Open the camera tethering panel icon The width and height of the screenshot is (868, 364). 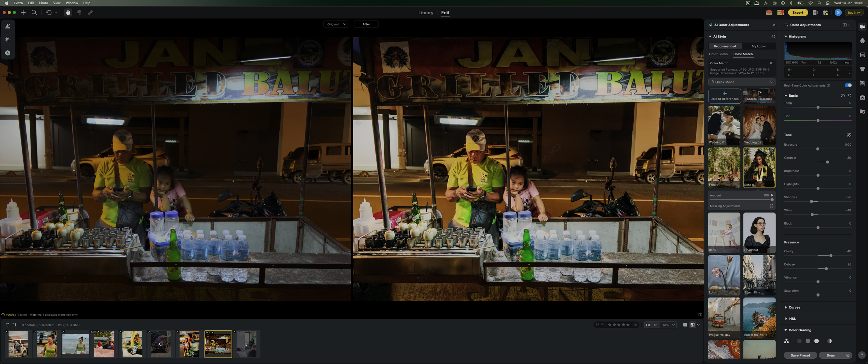tap(862, 98)
